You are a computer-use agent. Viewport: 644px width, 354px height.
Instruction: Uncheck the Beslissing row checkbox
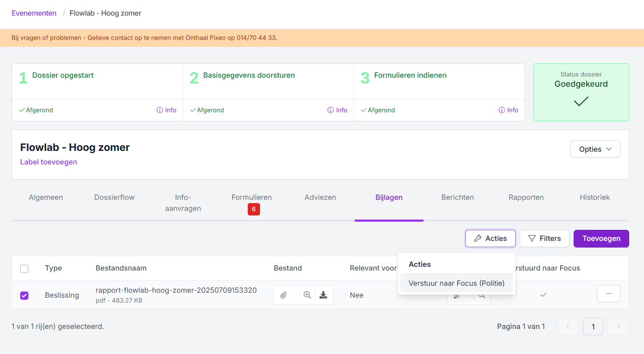coord(24,296)
